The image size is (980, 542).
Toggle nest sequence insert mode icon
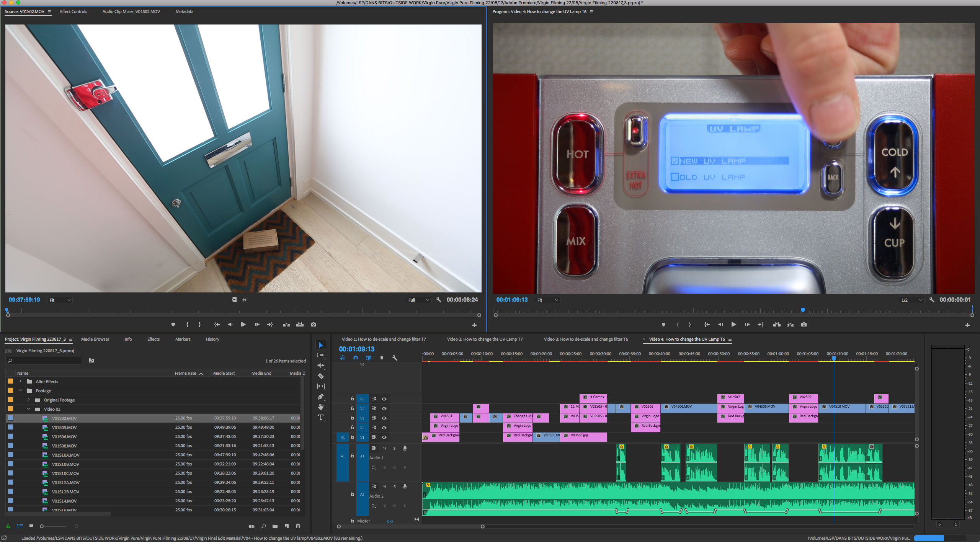(343, 358)
